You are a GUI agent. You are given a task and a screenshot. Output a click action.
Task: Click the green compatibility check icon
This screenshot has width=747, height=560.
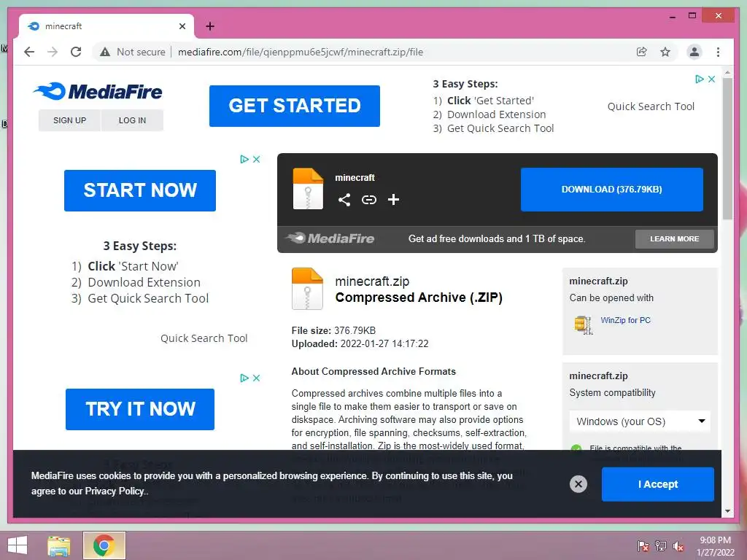(x=576, y=448)
